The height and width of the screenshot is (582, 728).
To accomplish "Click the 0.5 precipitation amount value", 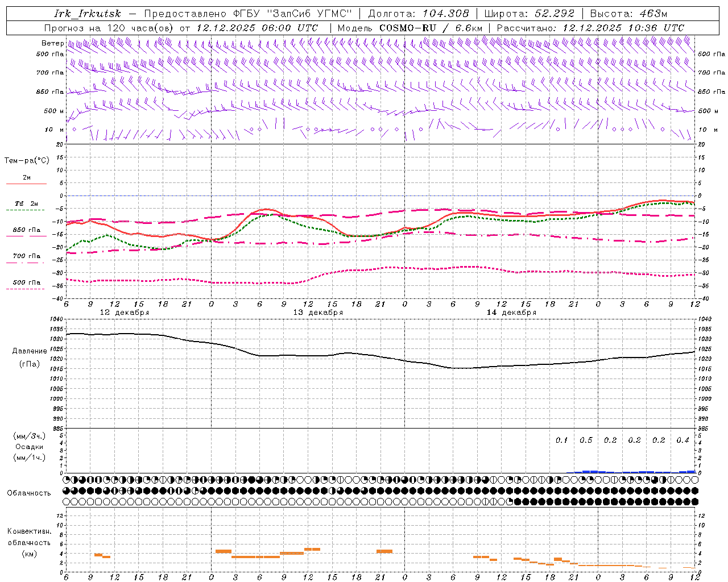I will (586, 440).
